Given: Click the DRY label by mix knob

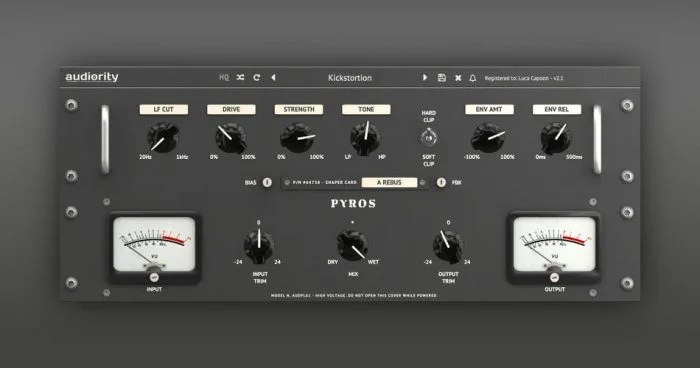Looking at the screenshot, I should 333,262.
